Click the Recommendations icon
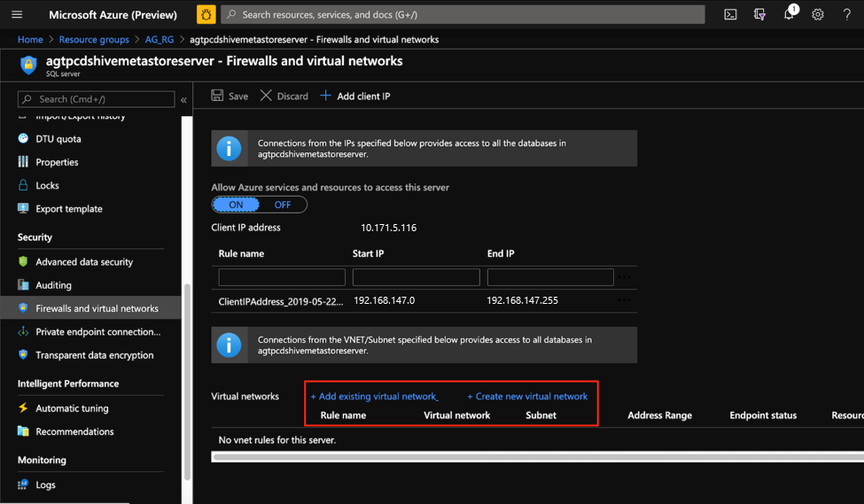 point(23,430)
